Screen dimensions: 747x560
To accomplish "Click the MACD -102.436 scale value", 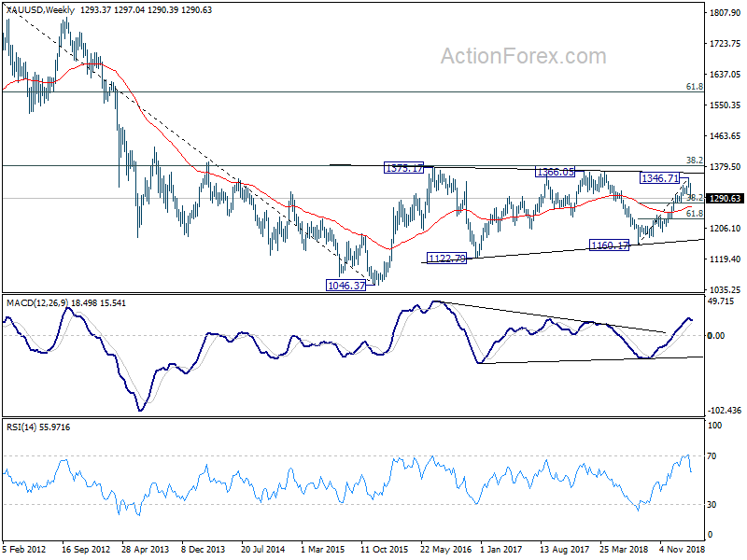I will click(x=725, y=410).
